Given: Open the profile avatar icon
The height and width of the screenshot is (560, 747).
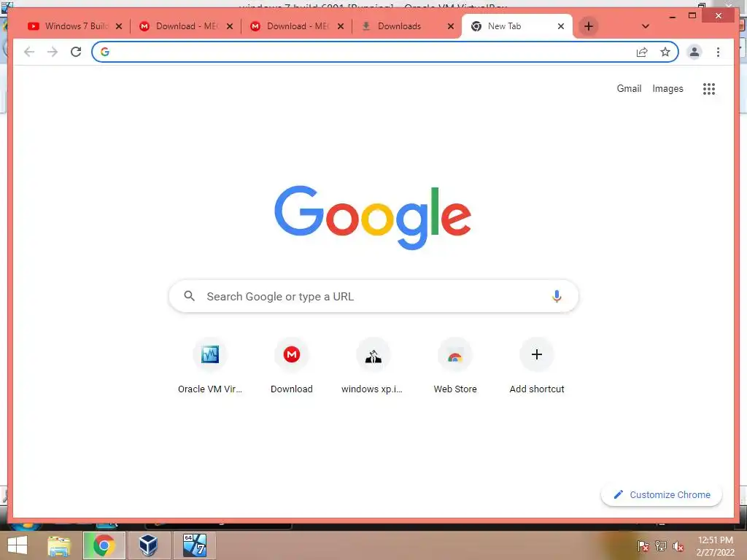Looking at the screenshot, I should tap(694, 52).
